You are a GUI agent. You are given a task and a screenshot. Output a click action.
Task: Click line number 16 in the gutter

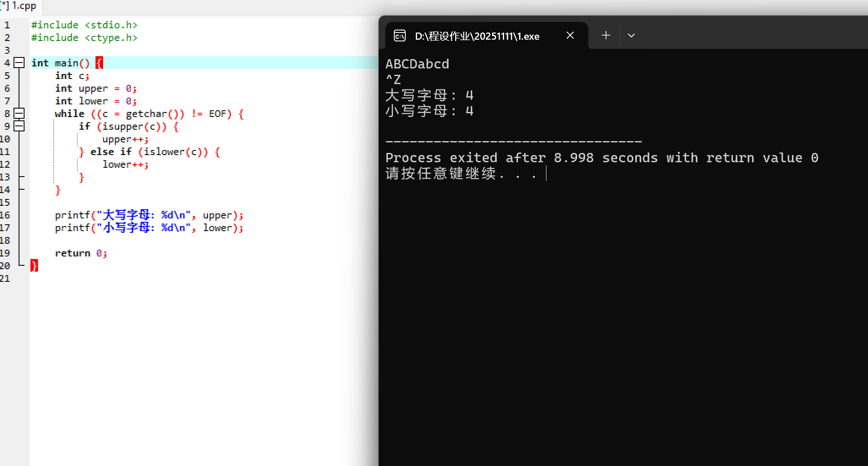point(5,215)
